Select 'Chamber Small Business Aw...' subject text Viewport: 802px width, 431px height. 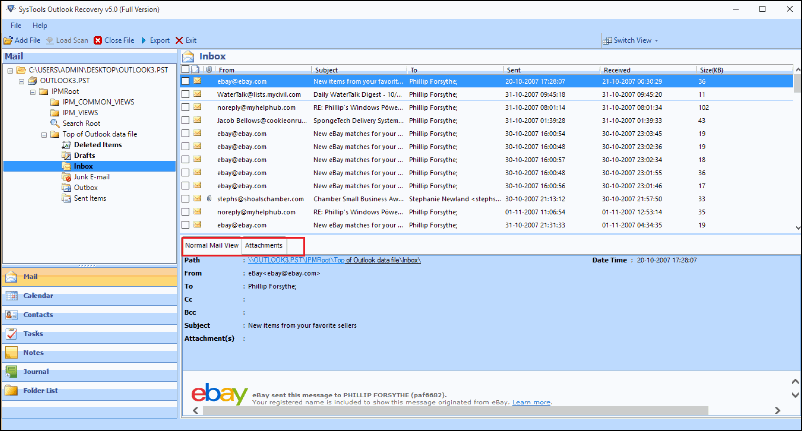click(359, 199)
